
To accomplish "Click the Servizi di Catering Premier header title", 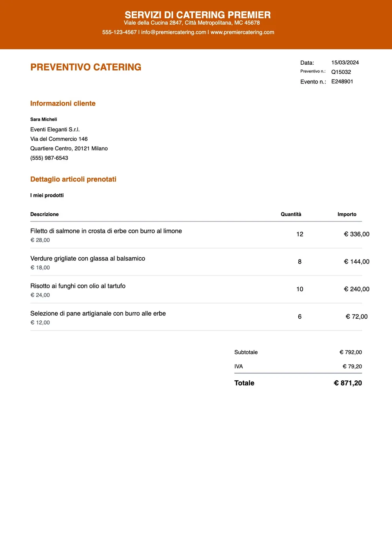I will [x=198, y=15].
